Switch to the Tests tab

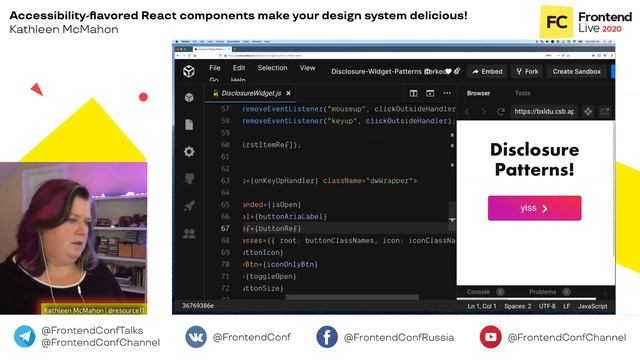(x=522, y=93)
